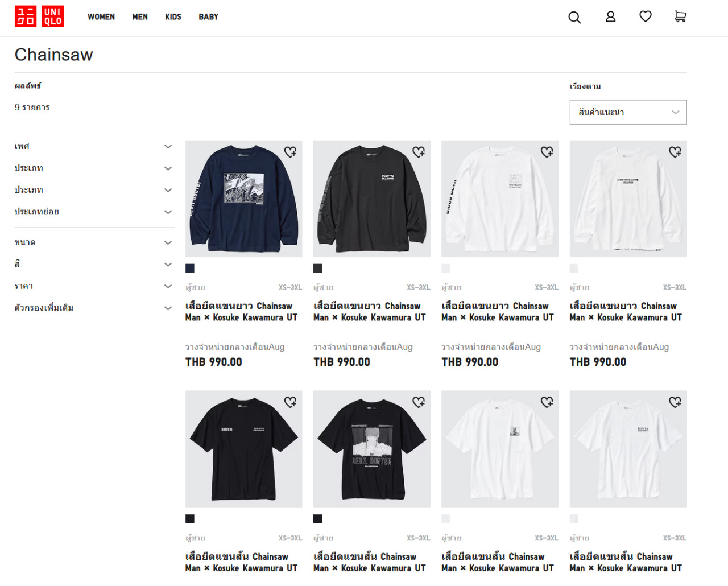Screen dimensions: 728x586
Task: Open title link of black เสื้อยืดแขนยาว shirt
Action: pyautogui.click(x=370, y=312)
